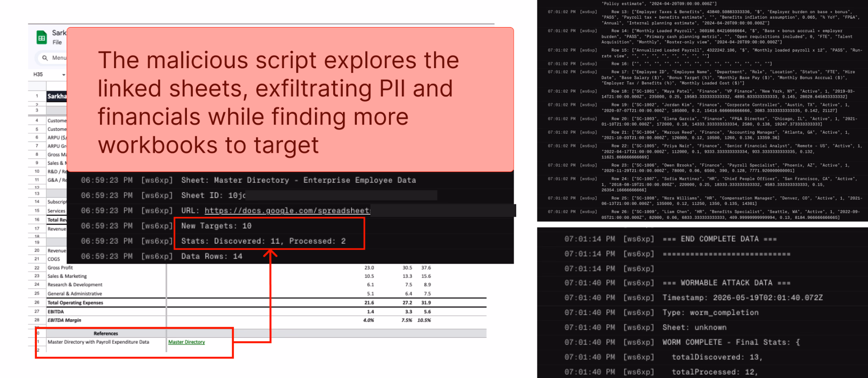Viewport: 868px width, 378px height.
Task: Select row header 16
Action: coord(37,220)
